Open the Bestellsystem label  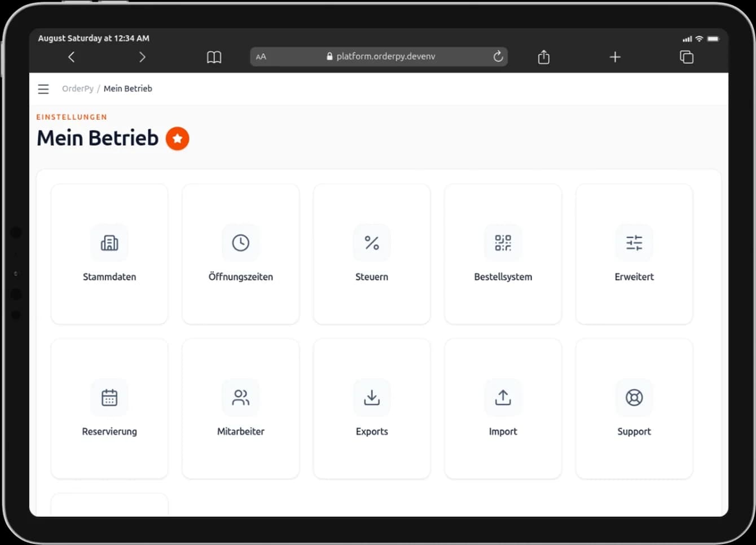coord(503,277)
